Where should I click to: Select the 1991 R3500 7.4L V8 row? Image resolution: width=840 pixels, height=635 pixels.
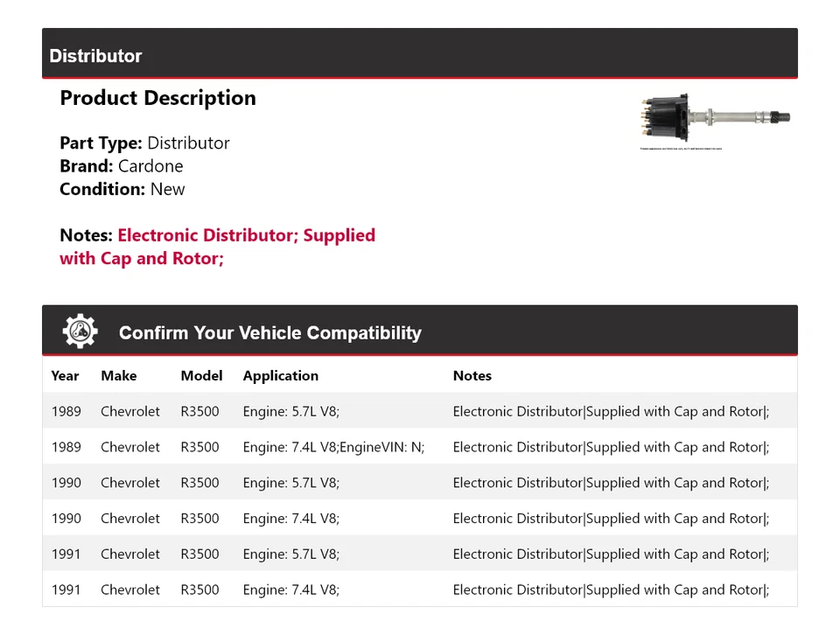(419, 590)
